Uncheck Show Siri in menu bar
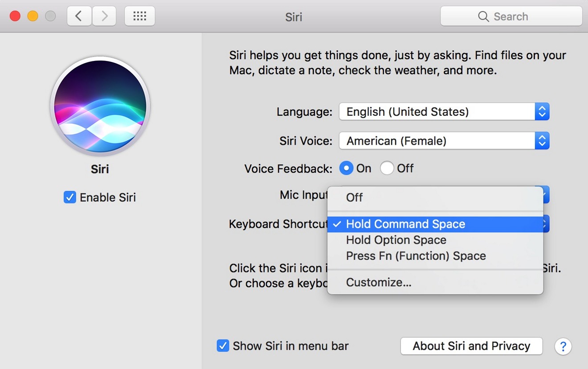 (223, 346)
